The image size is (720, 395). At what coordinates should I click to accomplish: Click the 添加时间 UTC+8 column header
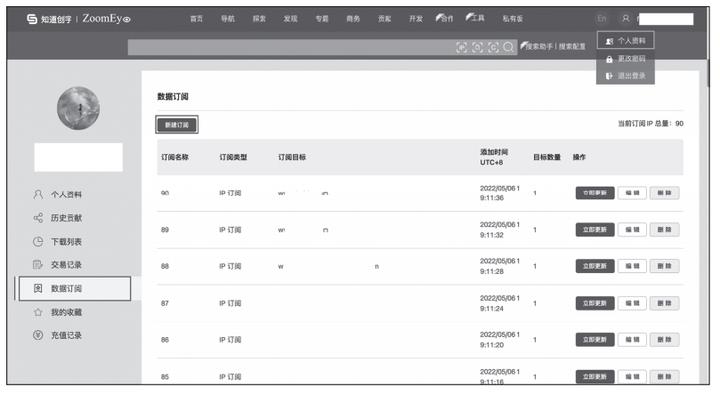[494, 157]
